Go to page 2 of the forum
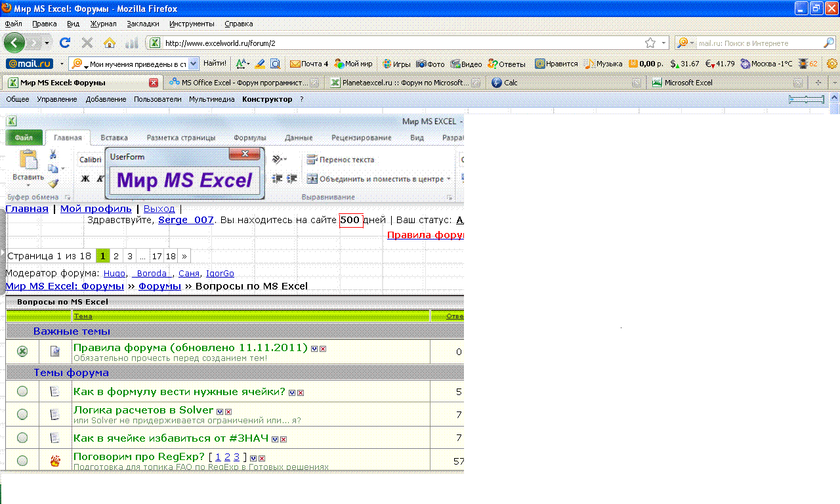 [116, 256]
